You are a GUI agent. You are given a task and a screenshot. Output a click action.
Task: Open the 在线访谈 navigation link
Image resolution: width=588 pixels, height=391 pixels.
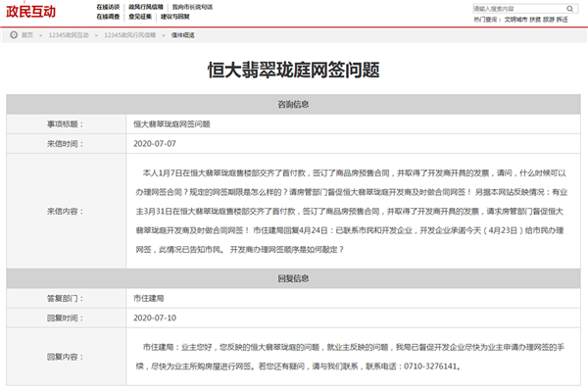click(108, 7)
